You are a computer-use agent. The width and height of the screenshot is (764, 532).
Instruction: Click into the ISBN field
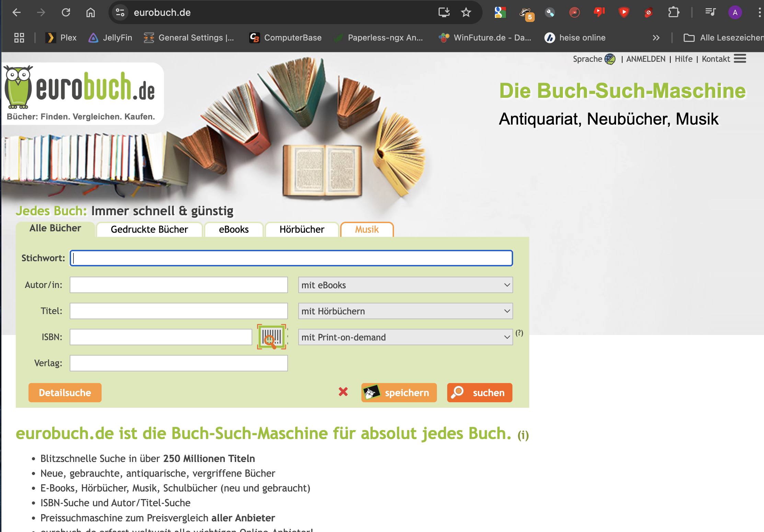tap(161, 337)
